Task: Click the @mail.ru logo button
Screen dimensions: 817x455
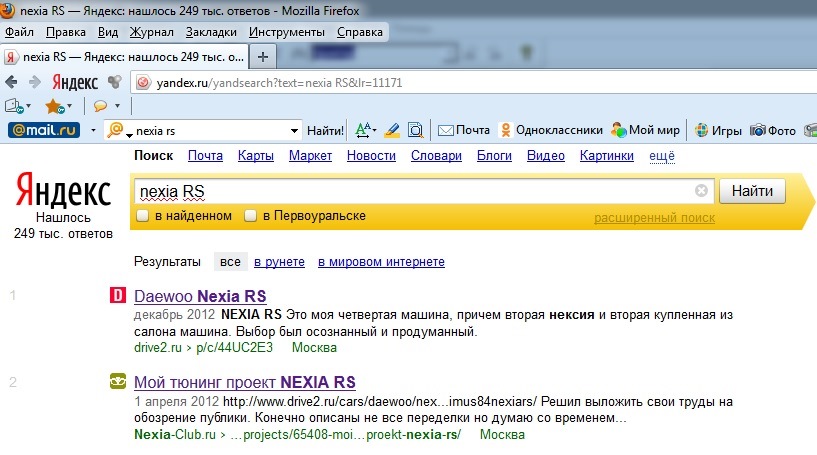Action: [44, 130]
